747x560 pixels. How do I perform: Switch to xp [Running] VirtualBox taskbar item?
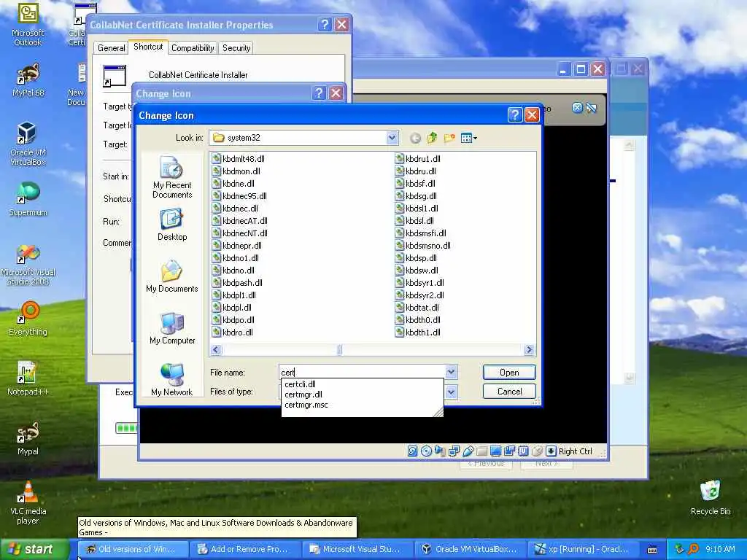582,549
